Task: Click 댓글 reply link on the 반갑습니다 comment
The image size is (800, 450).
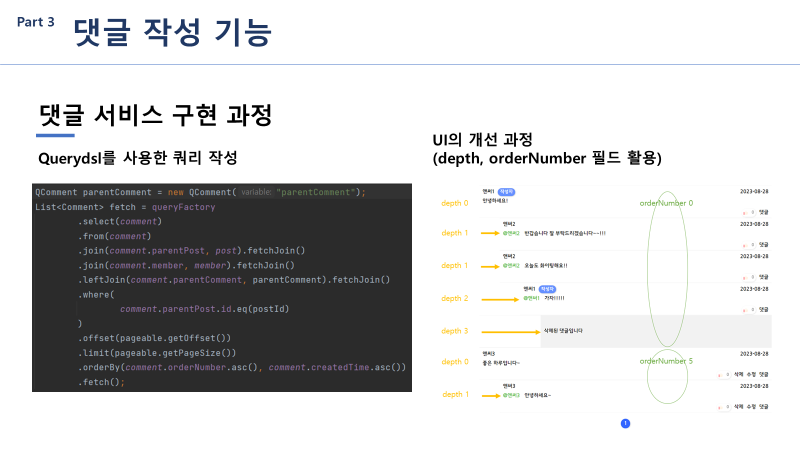Action: tap(763, 245)
